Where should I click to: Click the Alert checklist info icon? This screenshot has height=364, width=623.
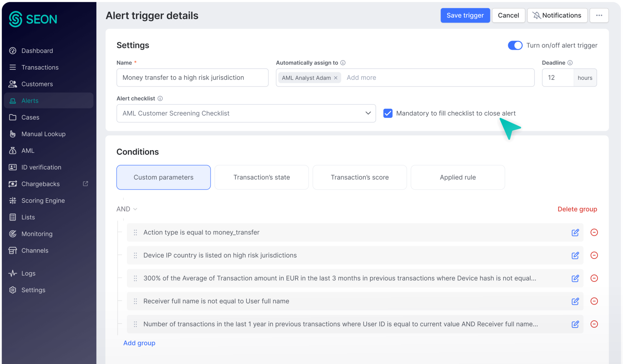(160, 99)
